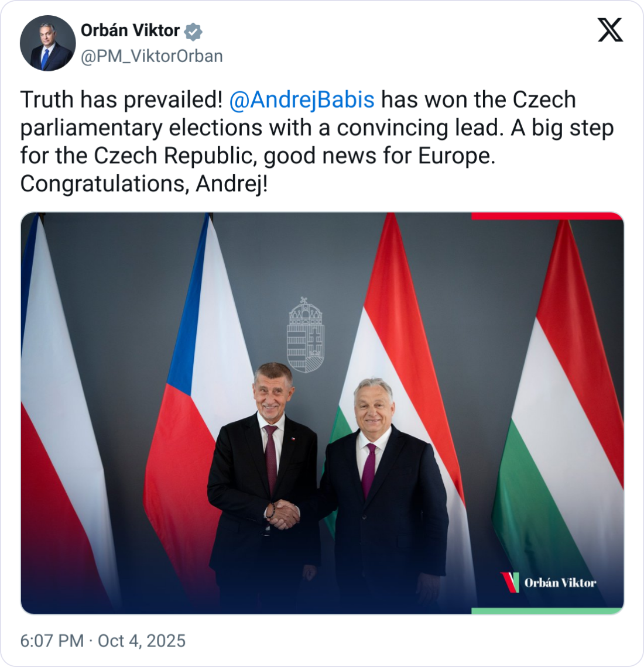Click the Oct 4, 2025 date
The image size is (644, 667).
coord(142,641)
